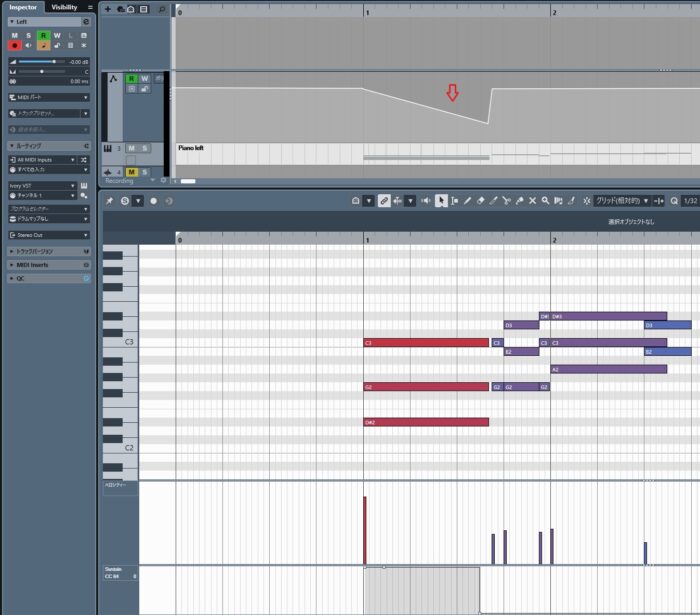Switch to the Visibility tab
The image size is (700, 615).
(x=64, y=7)
